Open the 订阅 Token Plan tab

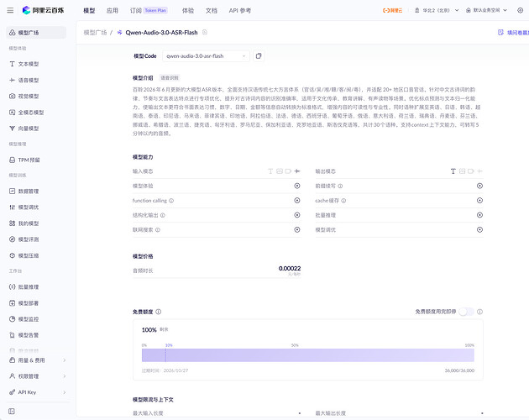point(149,11)
